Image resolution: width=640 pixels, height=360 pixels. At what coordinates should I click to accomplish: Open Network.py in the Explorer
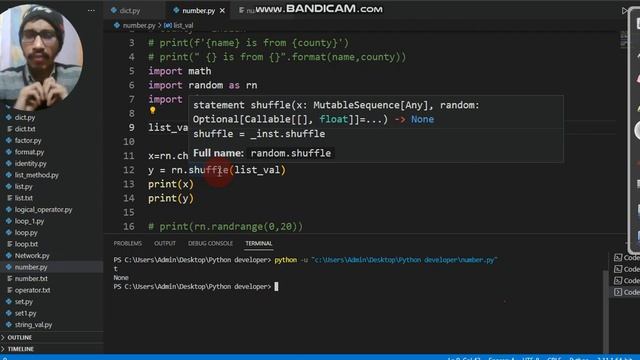(32, 256)
